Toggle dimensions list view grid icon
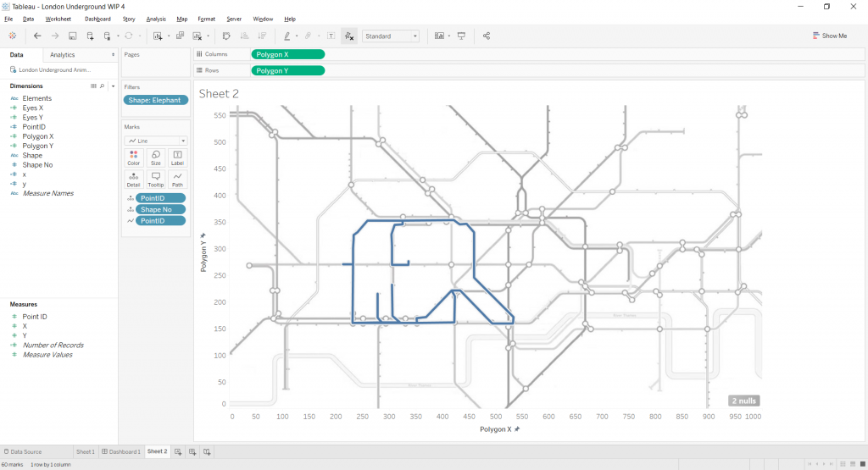The width and height of the screenshot is (868, 470). (93, 86)
